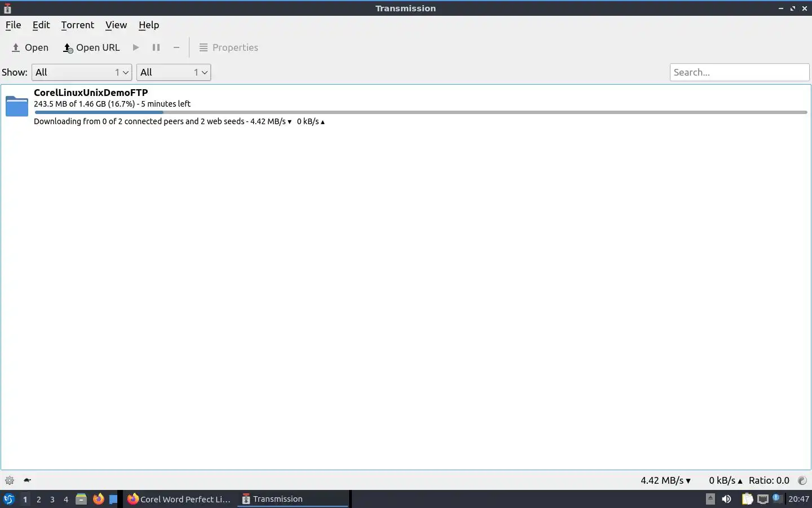Click the Remove torrent minus icon
812x508 pixels.
click(x=176, y=47)
